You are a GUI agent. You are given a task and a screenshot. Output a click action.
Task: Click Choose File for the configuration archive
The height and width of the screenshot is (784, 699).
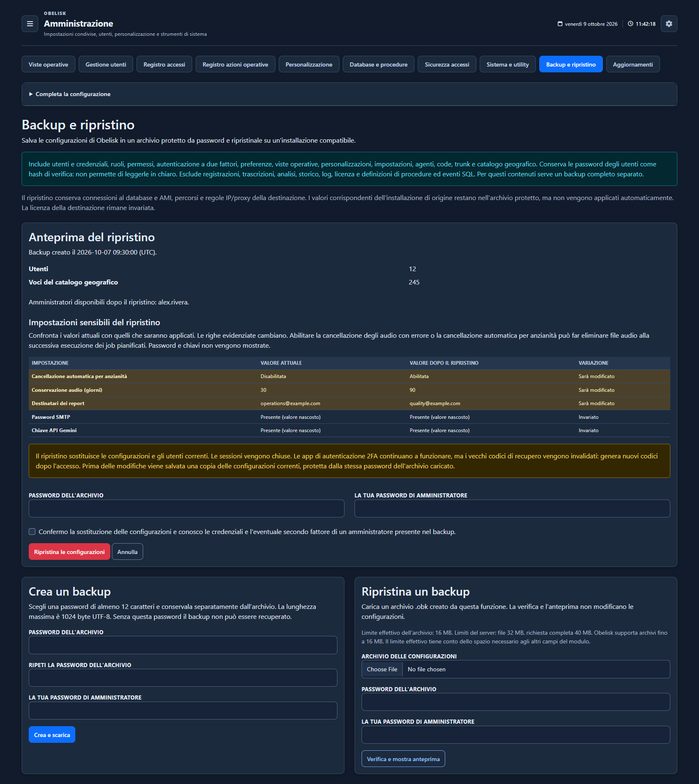pos(382,669)
